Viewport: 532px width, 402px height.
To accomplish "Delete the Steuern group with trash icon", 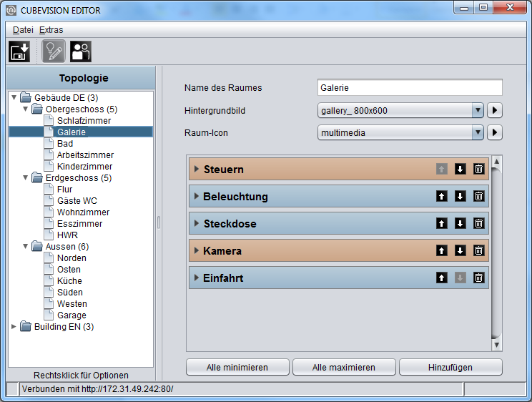I will pyautogui.click(x=478, y=169).
